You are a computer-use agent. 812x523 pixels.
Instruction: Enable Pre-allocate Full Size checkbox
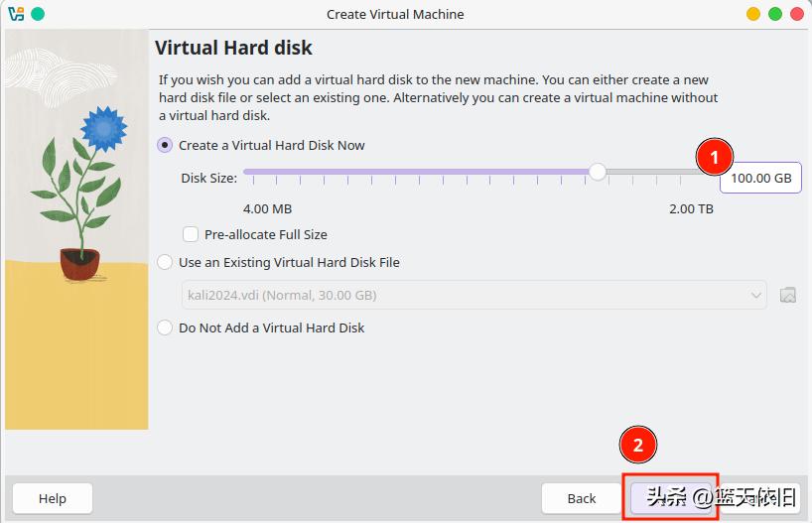[x=192, y=235]
